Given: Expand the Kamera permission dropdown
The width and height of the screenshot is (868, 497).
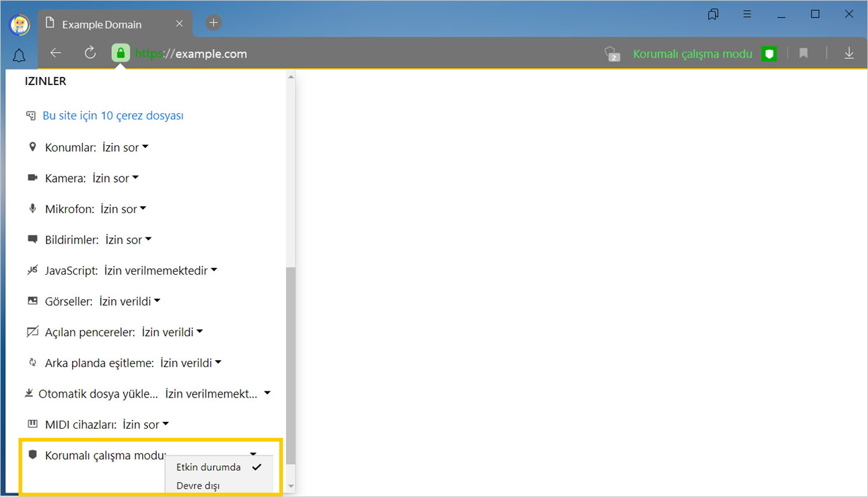Looking at the screenshot, I should pyautogui.click(x=115, y=178).
